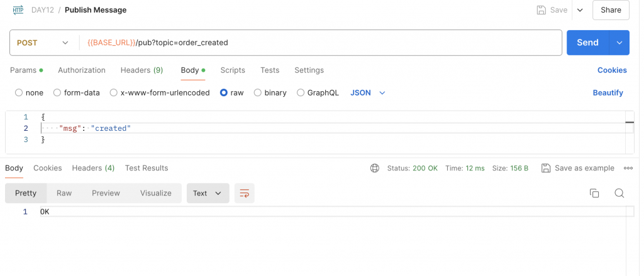Choose the GraphQL body radio button

301,93
